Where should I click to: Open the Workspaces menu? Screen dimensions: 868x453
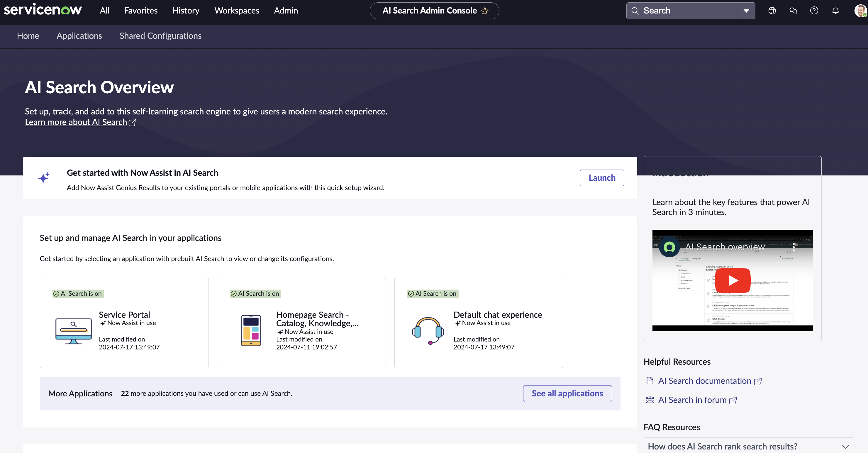click(x=237, y=11)
